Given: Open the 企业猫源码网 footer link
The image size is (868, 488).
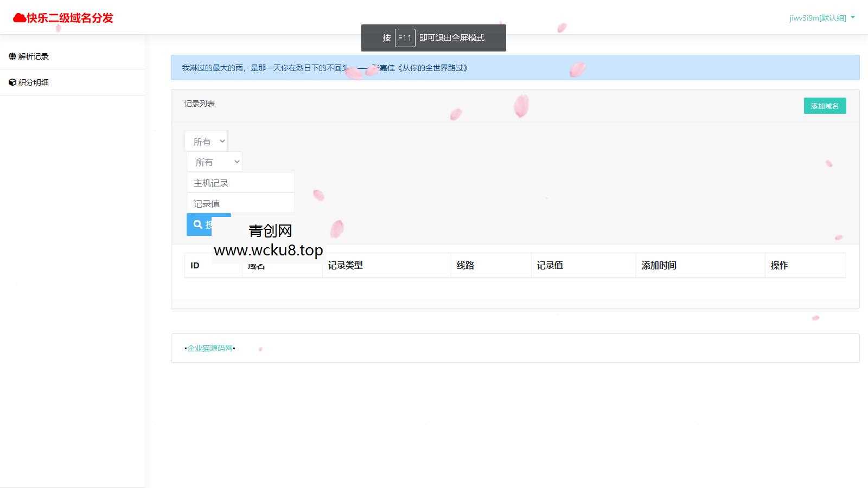Looking at the screenshot, I should tap(210, 348).
